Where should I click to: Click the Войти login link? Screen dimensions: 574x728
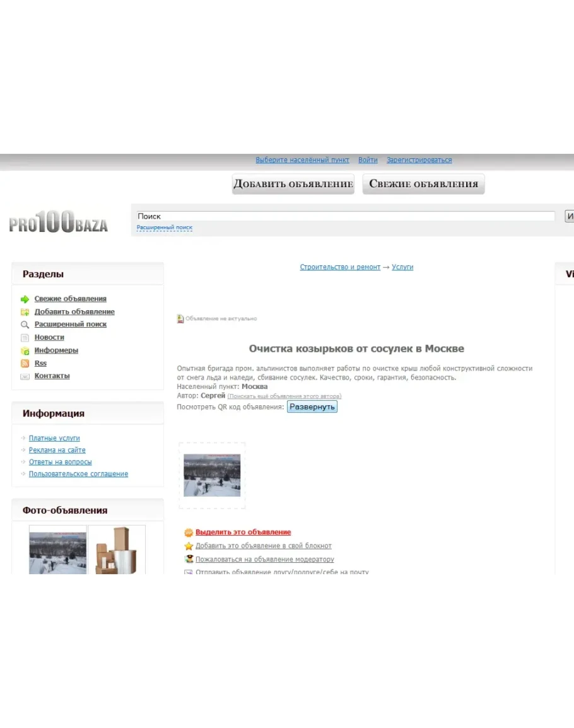coord(368,160)
